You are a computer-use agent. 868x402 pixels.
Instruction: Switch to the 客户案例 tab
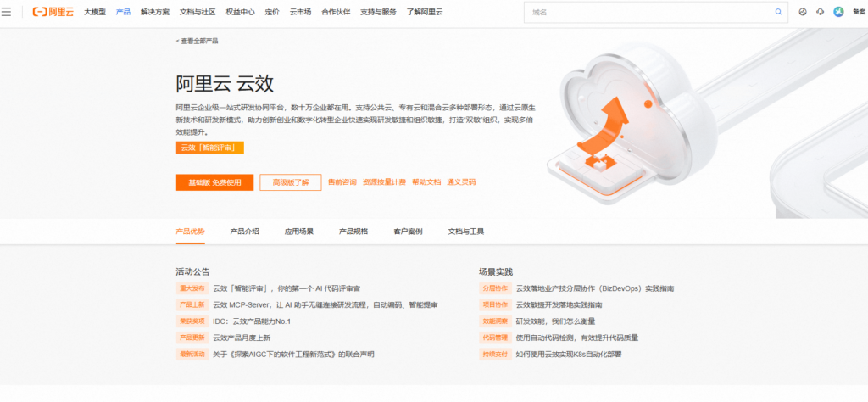[x=408, y=231]
